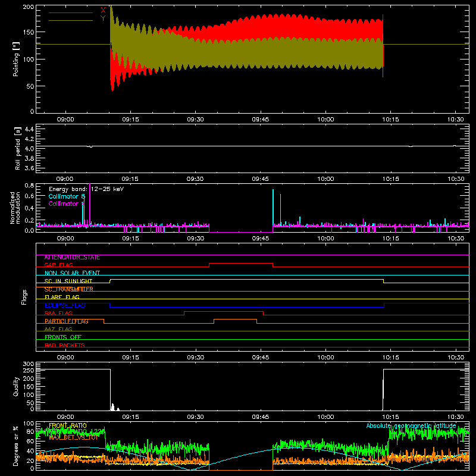Click the tall magenta modulation spike near 09:05

pos(90,204)
